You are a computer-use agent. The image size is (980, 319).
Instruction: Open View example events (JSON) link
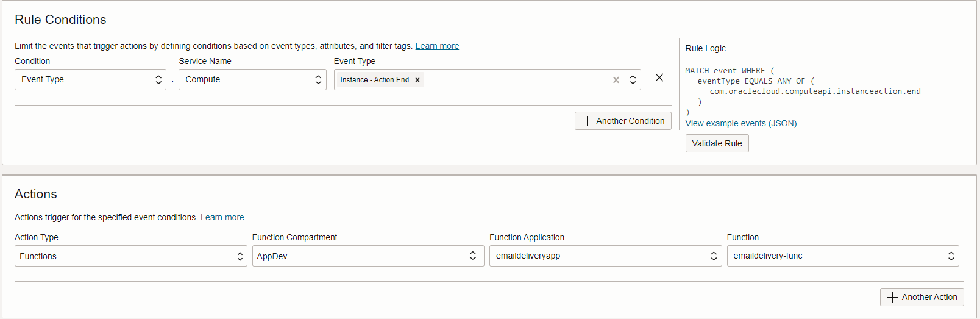740,123
